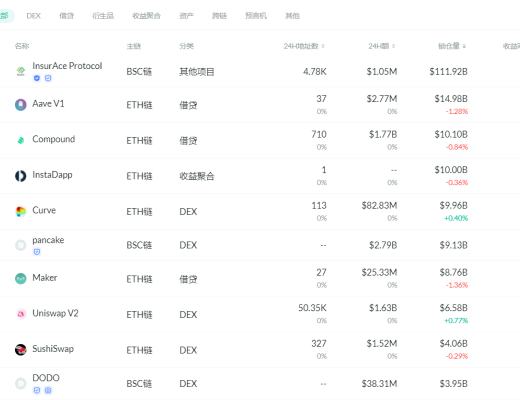The height and width of the screenshot is (400, 520).
Task: Click the InsurAce Protocol logo icon
Action: 21,71
